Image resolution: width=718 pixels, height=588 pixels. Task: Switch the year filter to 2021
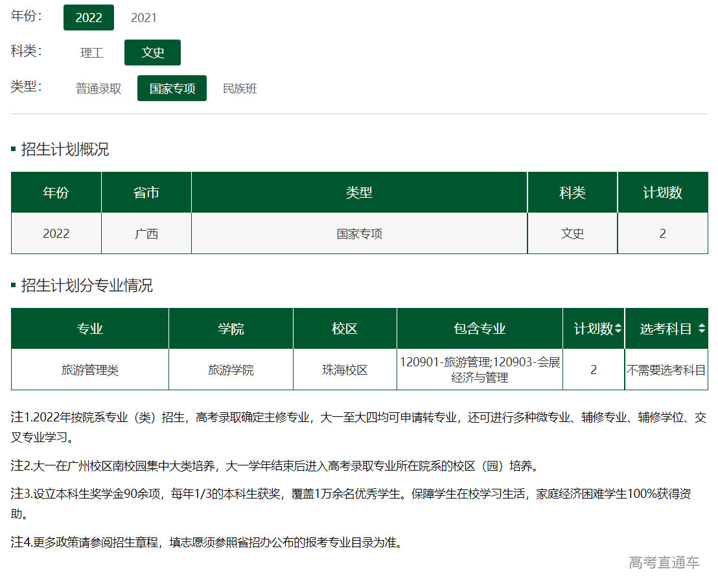144,18
